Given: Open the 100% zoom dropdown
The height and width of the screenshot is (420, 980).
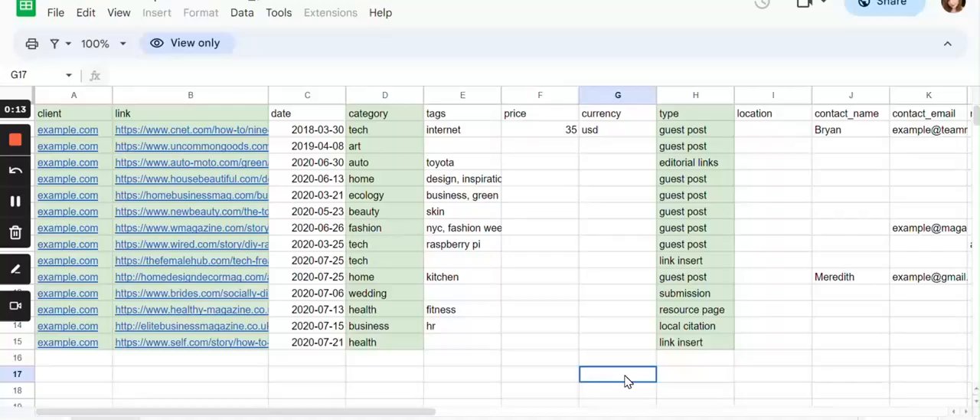Looking at the screenshot, I should coord(103,44).
